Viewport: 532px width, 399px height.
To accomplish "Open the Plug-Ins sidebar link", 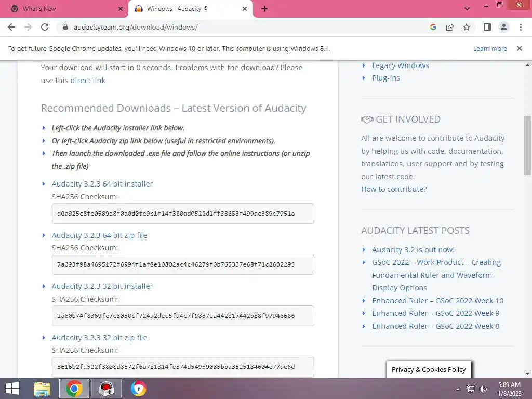I will click(x=386, y=78).
